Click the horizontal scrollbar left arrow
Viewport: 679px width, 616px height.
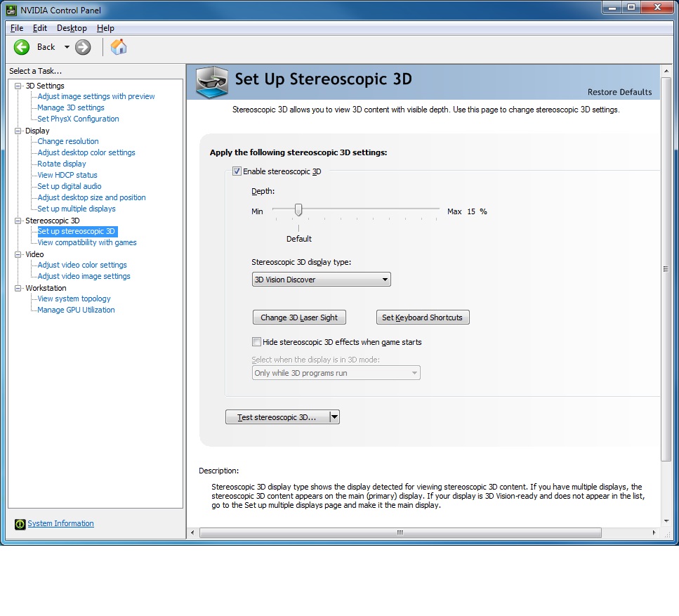pyautogui.click(x=192, y=532)
